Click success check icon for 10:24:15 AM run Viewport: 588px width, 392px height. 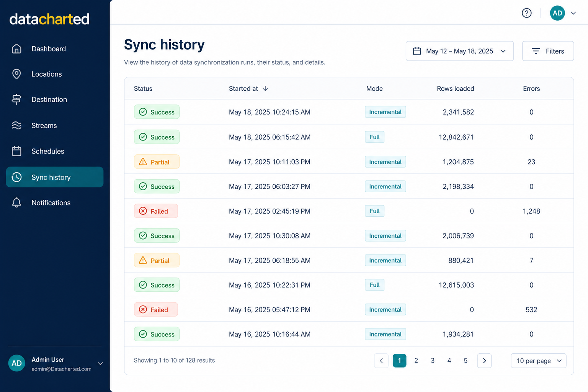pos(143,112)
